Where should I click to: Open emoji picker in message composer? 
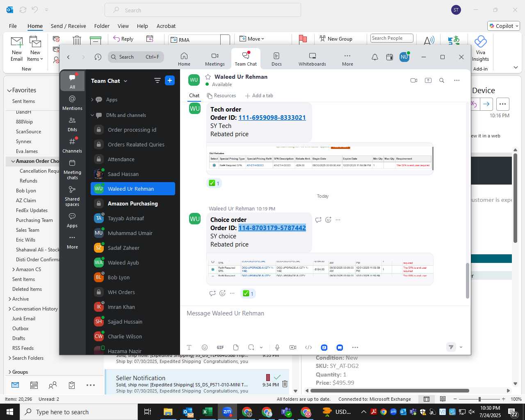[205, 347]
